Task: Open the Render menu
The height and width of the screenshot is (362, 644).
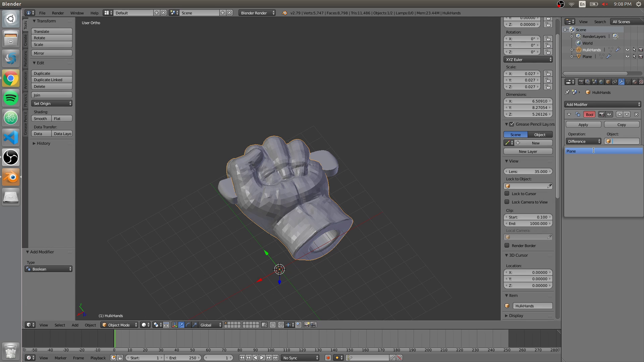Action: click(x=58, y=13)
